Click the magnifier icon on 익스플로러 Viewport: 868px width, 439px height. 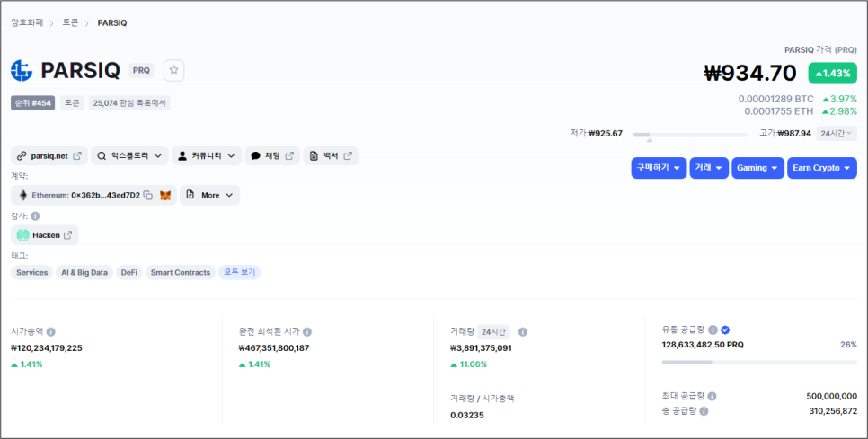pos(102,156)
